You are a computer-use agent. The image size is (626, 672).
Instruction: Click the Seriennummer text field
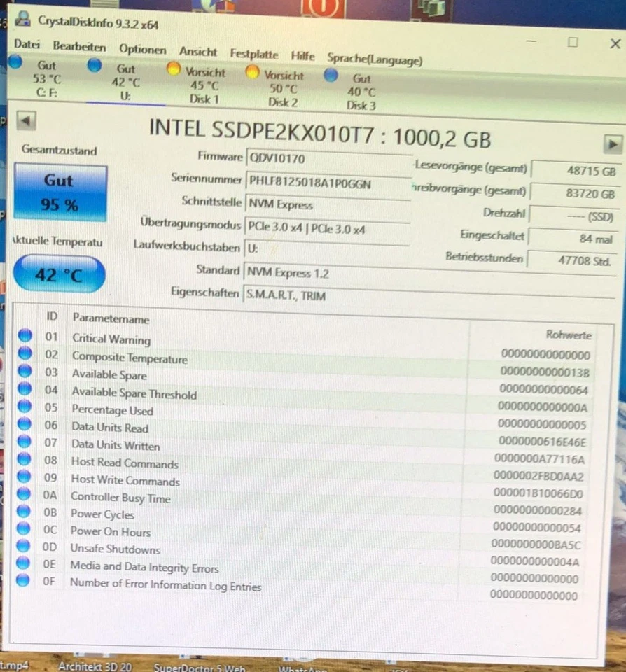tap(329, 182)
